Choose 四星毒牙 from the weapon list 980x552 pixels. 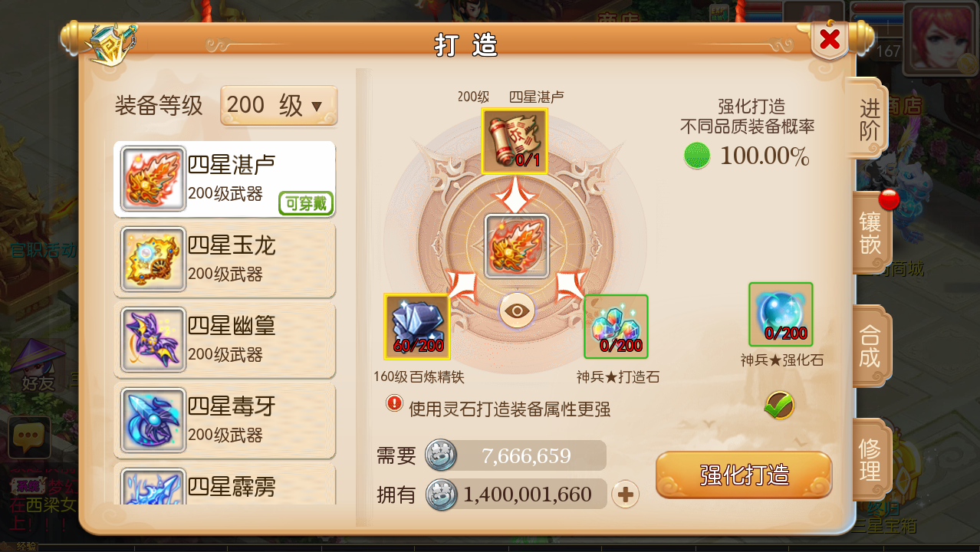pyautogui.click(x=225, y=422)
